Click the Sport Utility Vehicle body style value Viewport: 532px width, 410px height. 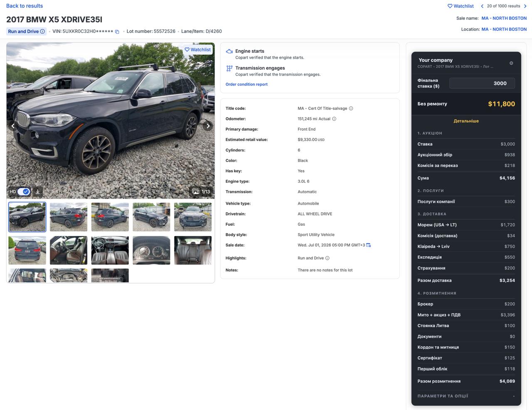(316, 235)
